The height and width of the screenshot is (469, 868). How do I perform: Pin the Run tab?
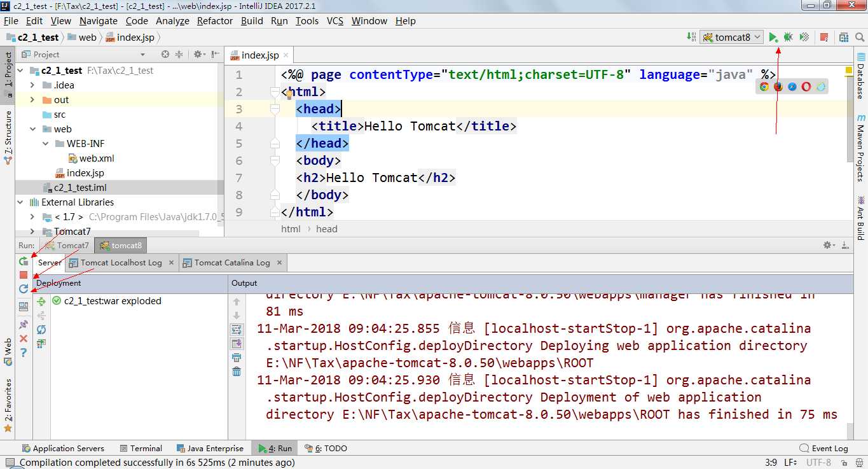24,325
